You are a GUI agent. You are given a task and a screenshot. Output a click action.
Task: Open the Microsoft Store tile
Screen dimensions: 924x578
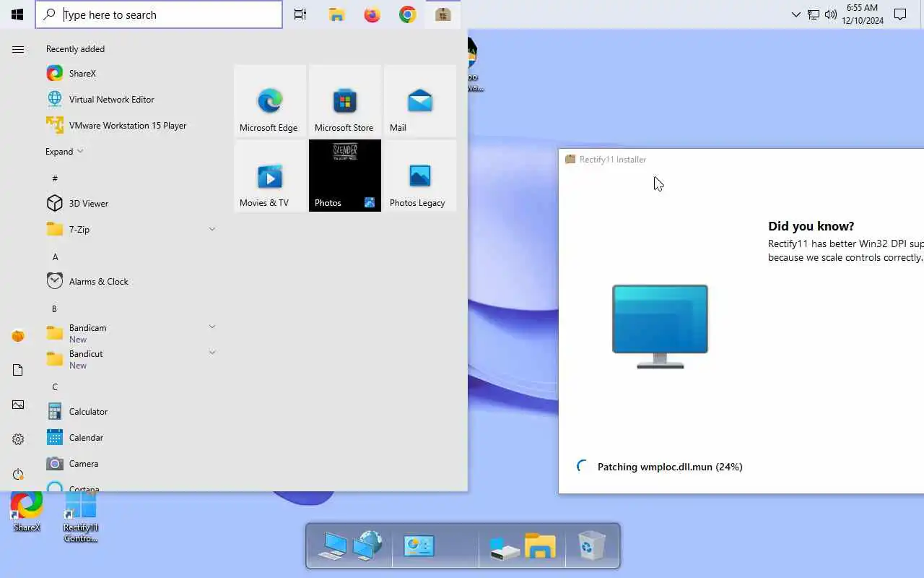click(x=345, y=100)
